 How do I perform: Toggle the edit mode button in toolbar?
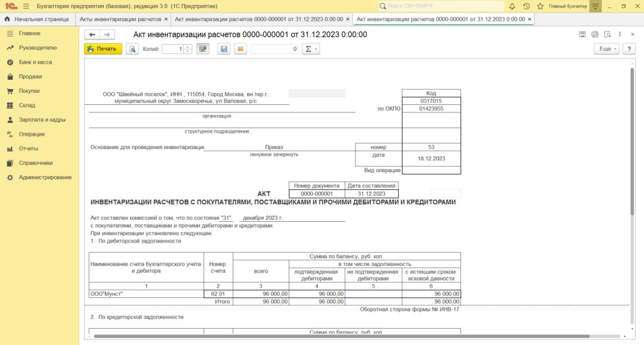click(x=203, y=49)
